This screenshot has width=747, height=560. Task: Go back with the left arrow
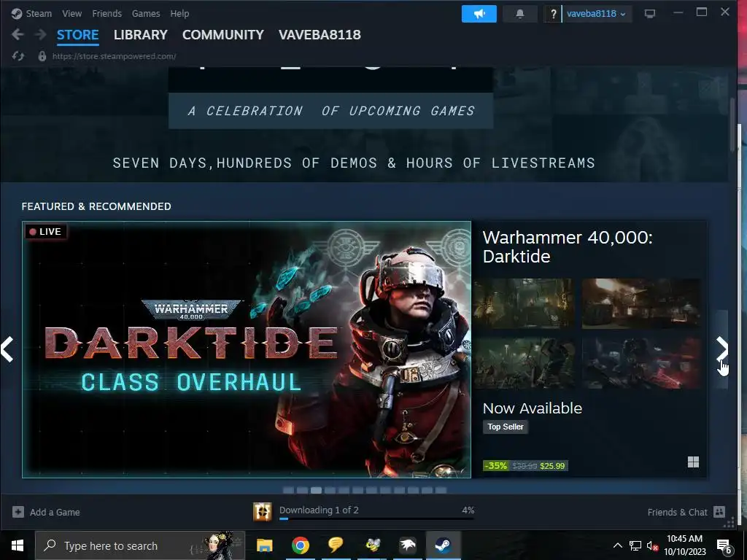point(18,34)
